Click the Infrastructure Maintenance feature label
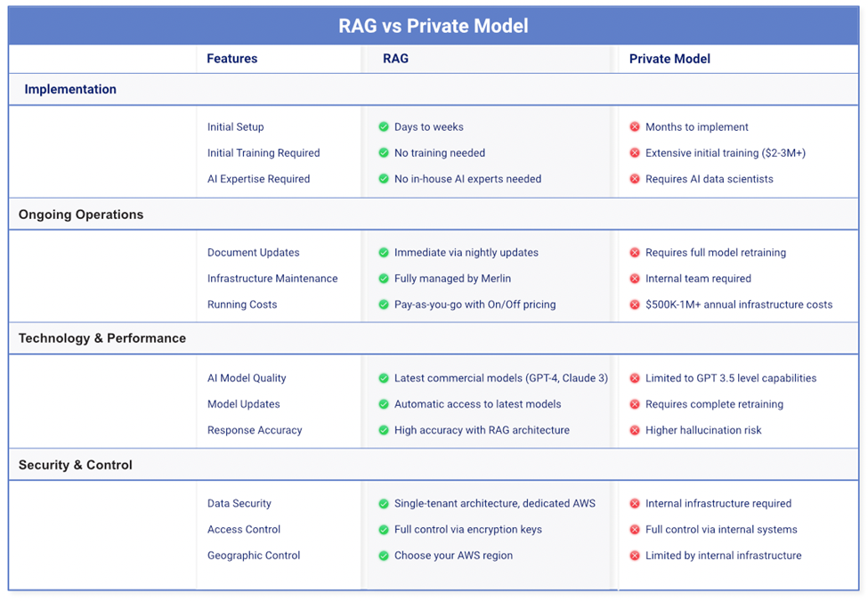 (x=272, y=279)
